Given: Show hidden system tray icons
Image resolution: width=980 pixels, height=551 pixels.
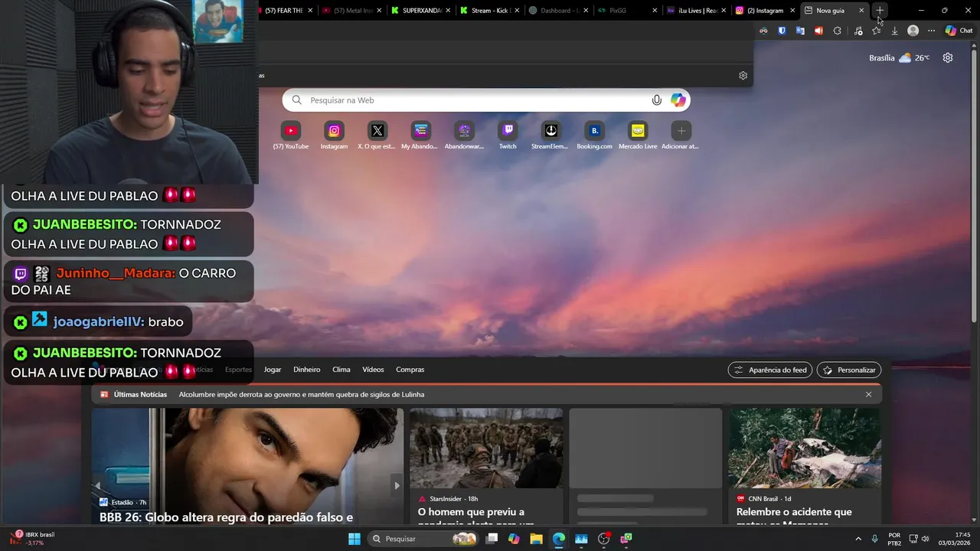Looking at the screenshot, I should coord(858,539).
